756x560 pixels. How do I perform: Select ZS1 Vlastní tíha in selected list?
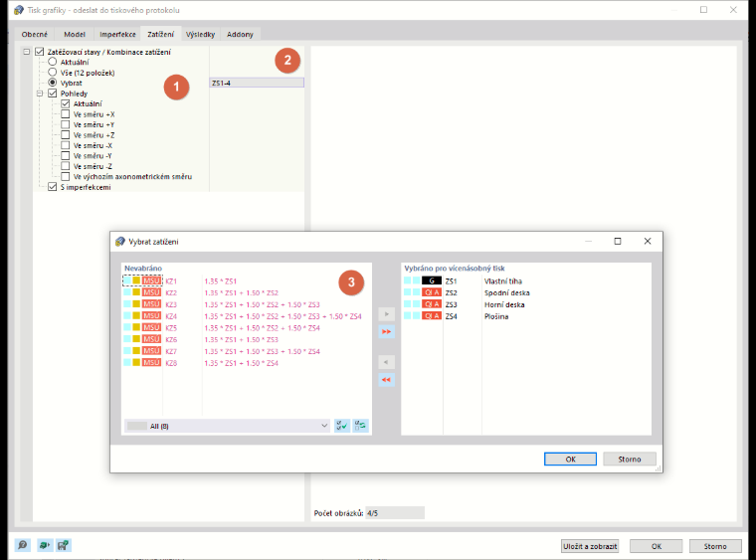point(526,280)
